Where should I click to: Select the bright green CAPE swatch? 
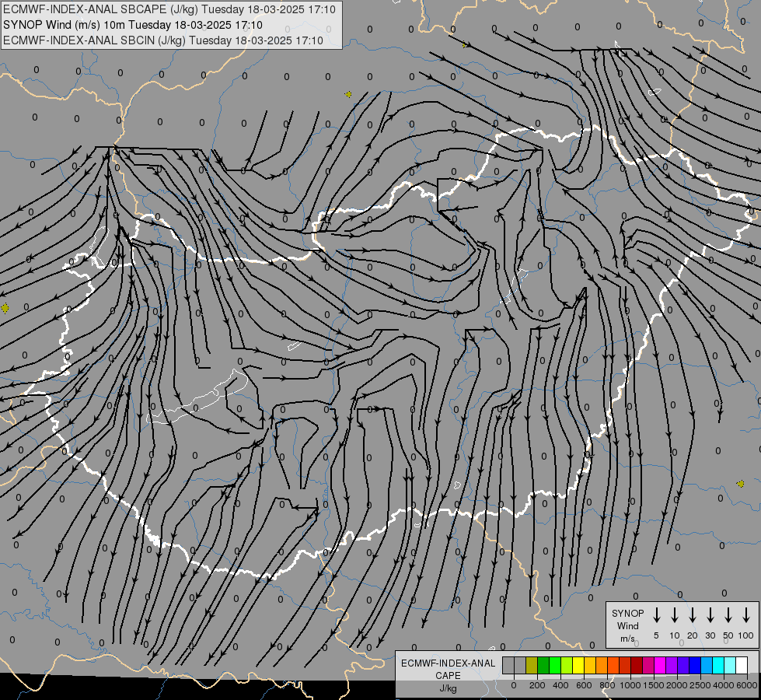click(x=555, y=665)
